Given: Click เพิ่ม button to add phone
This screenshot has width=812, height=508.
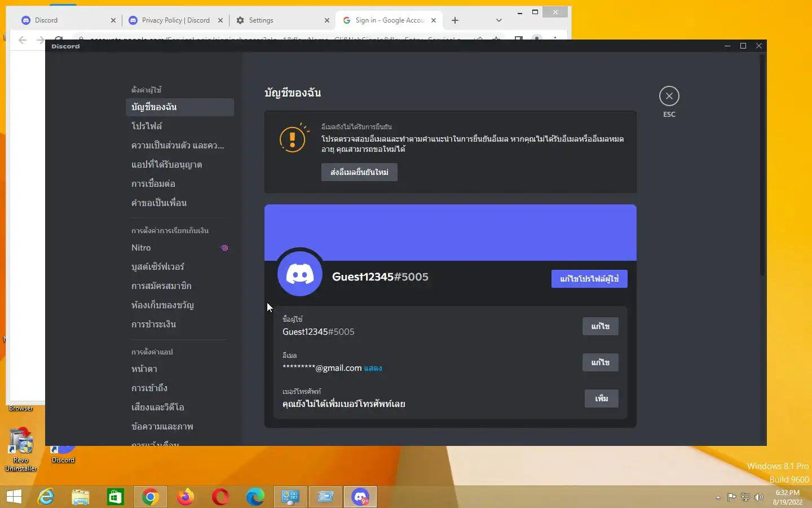Looking at the screenshot, I should (x=601, y=398).
